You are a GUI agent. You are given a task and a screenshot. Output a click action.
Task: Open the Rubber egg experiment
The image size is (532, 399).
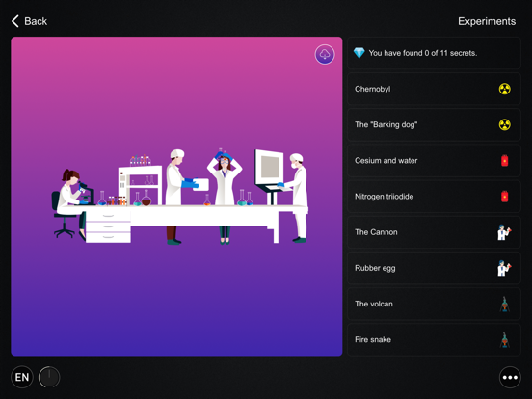[x=434, y=268]
